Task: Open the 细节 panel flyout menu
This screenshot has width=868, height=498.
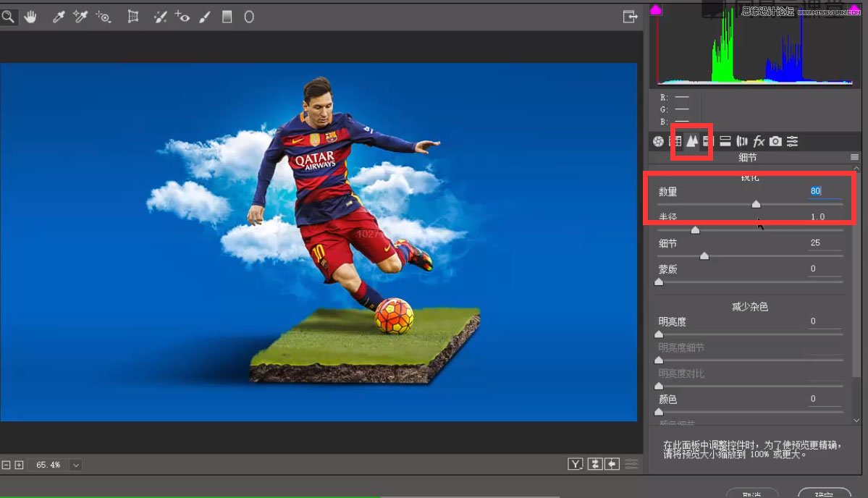Action: tap(854, 157)
